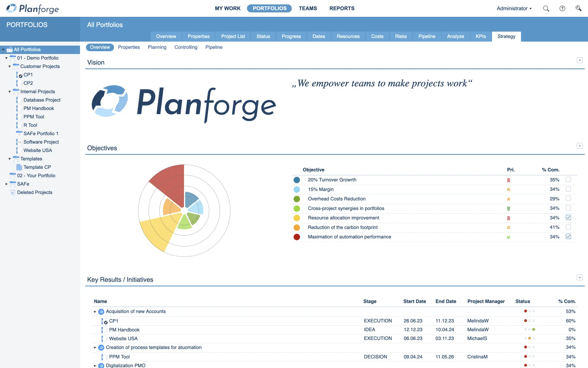Open the global search magnifier icon
Screen dimensions: 588x368
546,8
